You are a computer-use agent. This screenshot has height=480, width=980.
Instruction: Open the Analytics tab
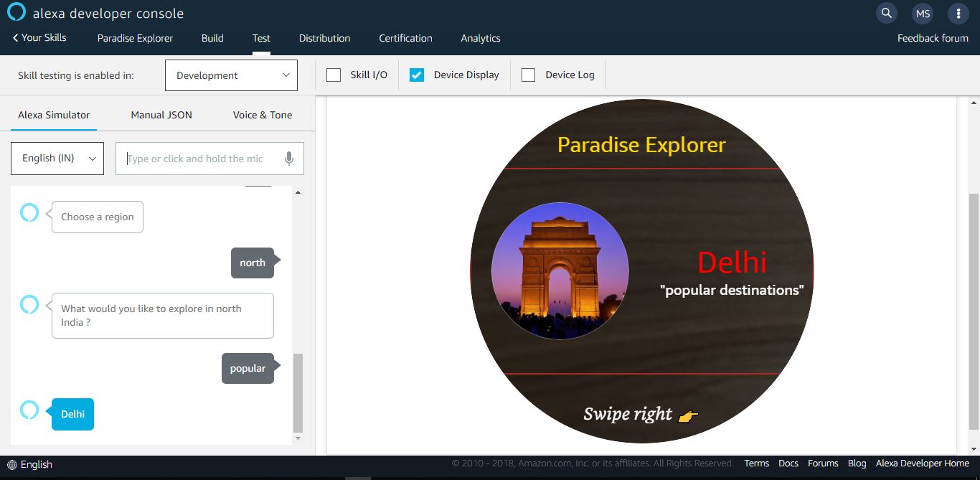point(481,38)
